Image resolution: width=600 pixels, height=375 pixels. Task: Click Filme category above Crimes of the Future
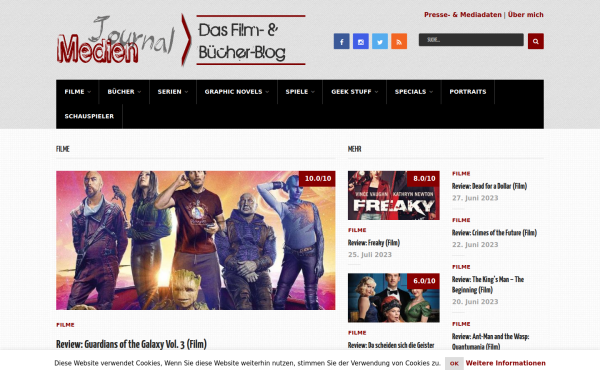[461, 220]
